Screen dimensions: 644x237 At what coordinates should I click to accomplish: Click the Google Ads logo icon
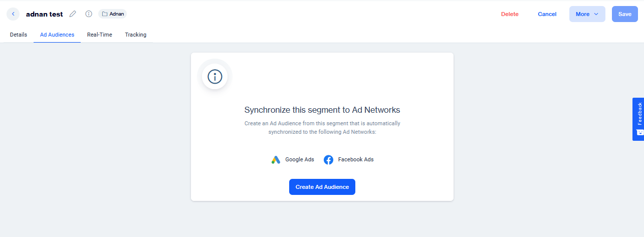point(276,160)
